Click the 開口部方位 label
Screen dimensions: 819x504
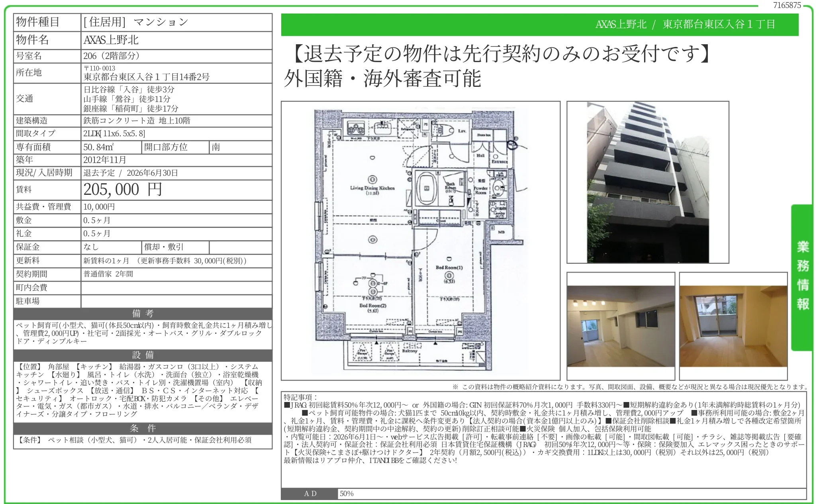pos(166,147)
